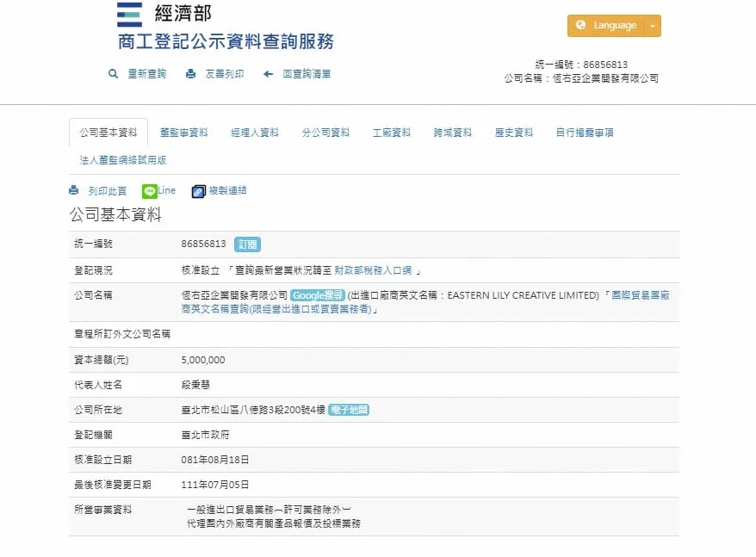Click the printer icon next to 列印此頁

click(x=74, y=191)
